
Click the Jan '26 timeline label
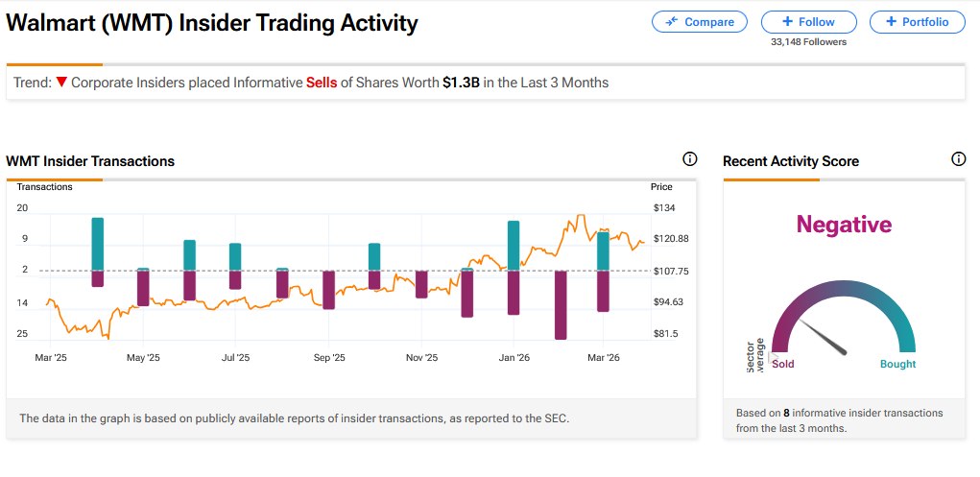(514, 357)
